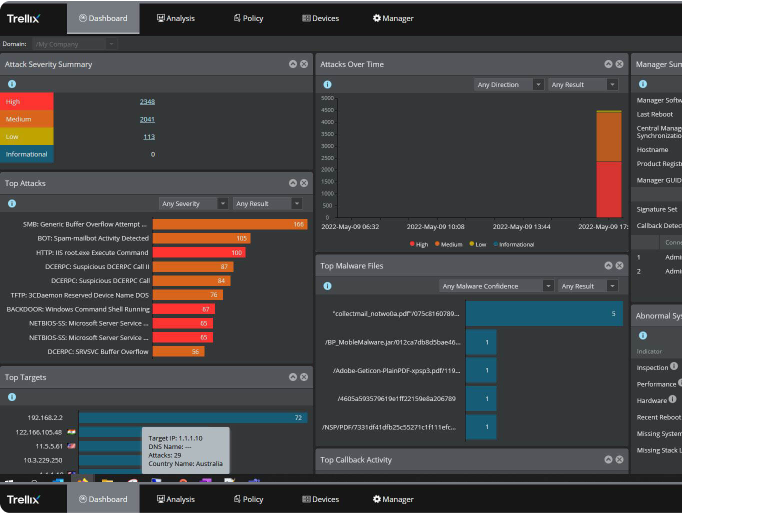The image size is (768, 513).
Task: Open the Medium severity count 2041 link
Action: [x=147, y=119]
